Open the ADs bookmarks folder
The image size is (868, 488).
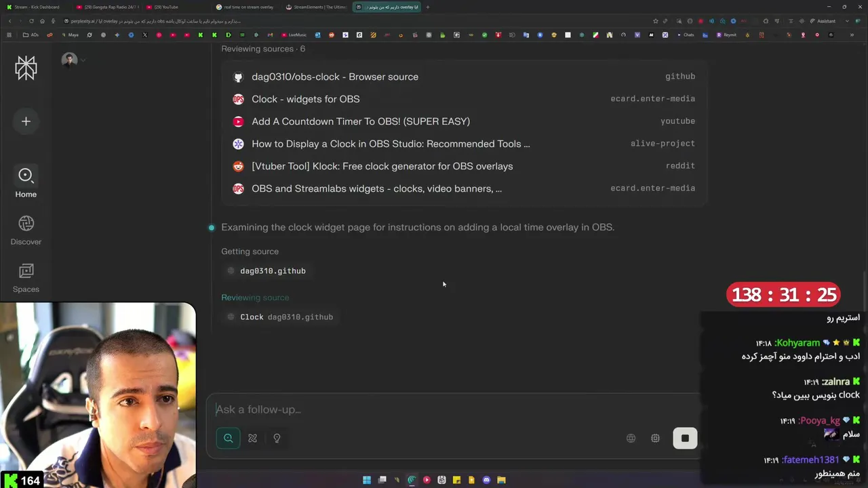31,35
